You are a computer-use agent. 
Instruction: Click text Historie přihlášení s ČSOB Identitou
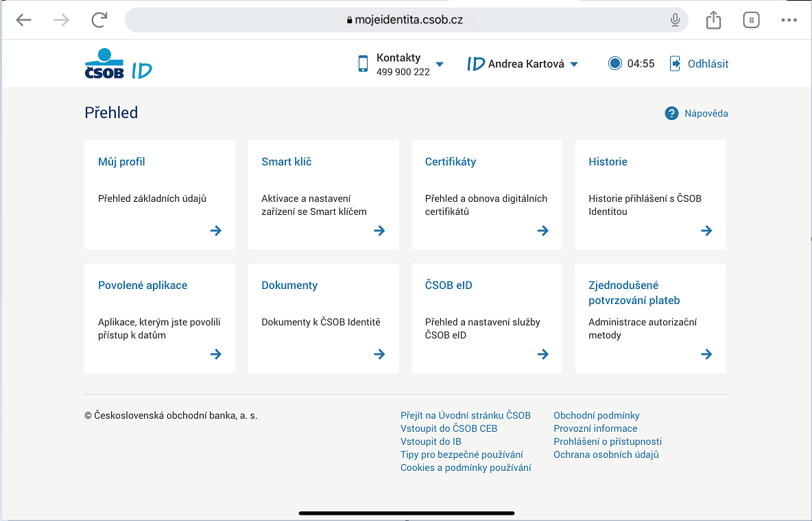click(645, 205)
